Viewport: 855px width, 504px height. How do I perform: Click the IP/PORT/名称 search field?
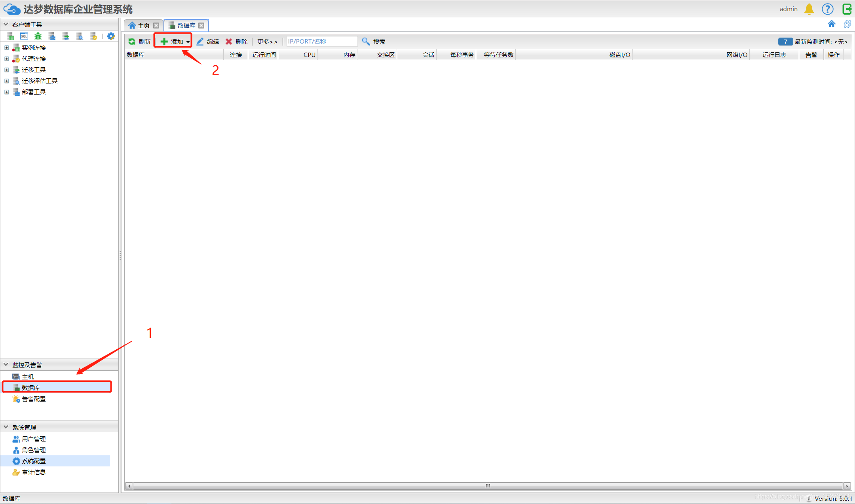click(x=321, y=42)
